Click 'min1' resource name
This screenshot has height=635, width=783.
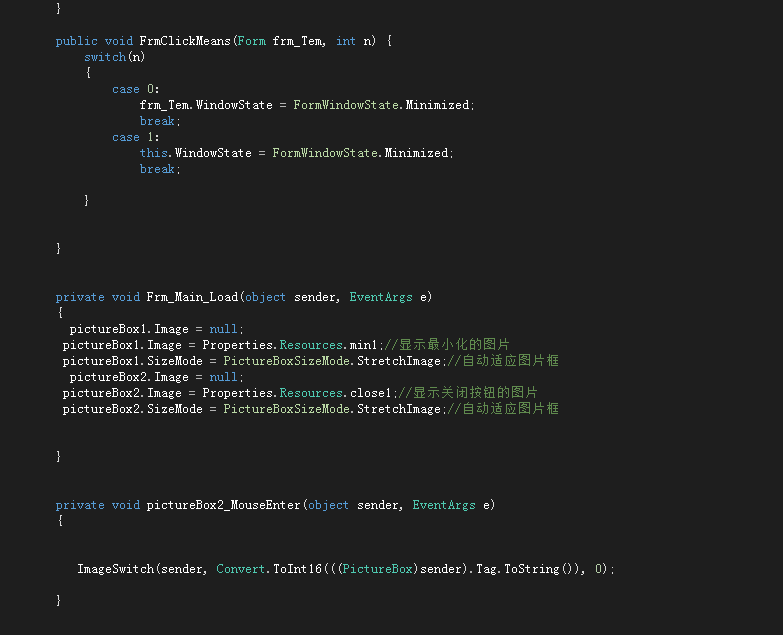363,345
